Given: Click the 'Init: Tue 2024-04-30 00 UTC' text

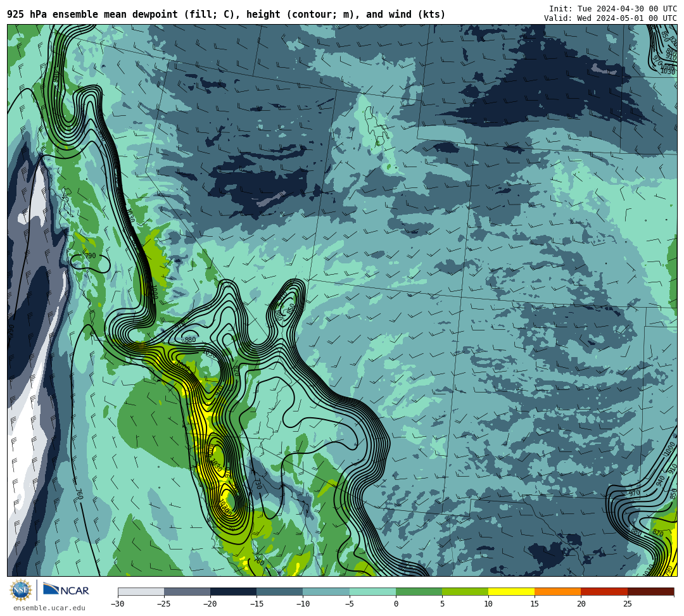Looking at the screenshot, I should [613, 9].
